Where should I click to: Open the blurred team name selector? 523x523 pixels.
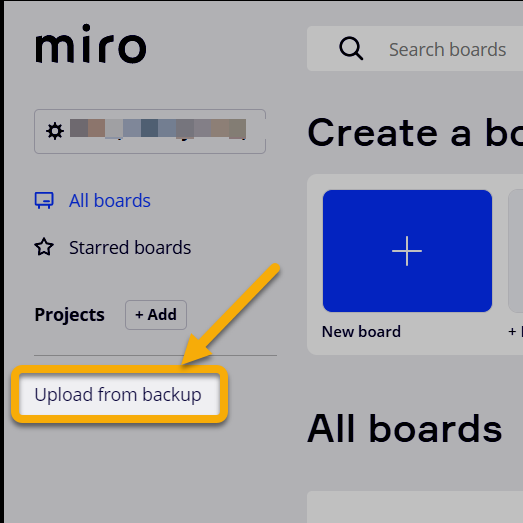click(150, 131)
